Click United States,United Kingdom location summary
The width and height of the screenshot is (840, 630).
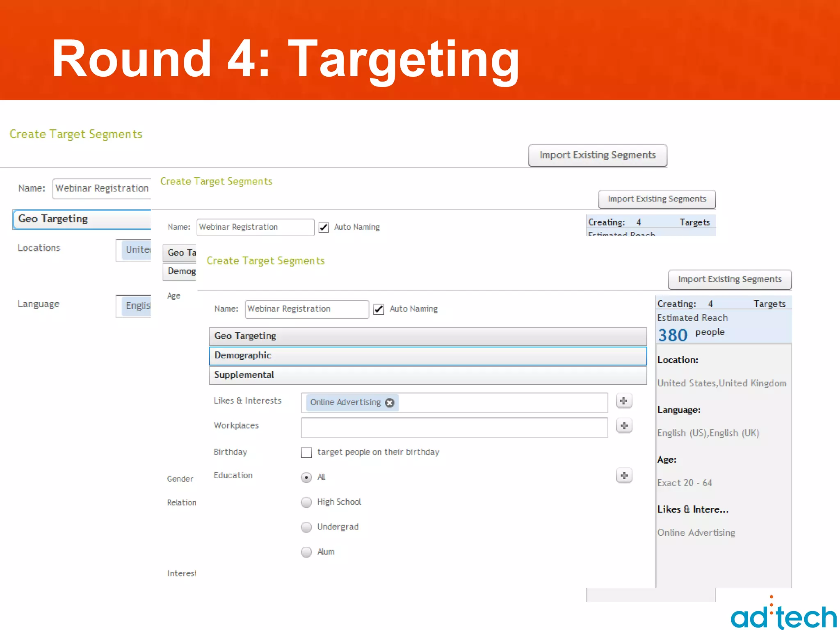pyautogui.click(x=721, y=383)
